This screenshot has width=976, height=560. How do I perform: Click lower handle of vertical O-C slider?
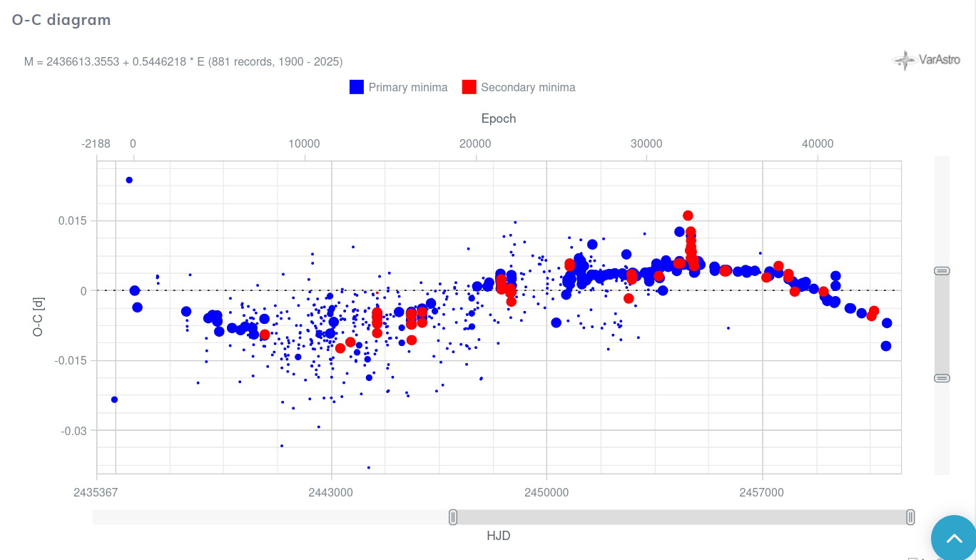coord(942,378)
